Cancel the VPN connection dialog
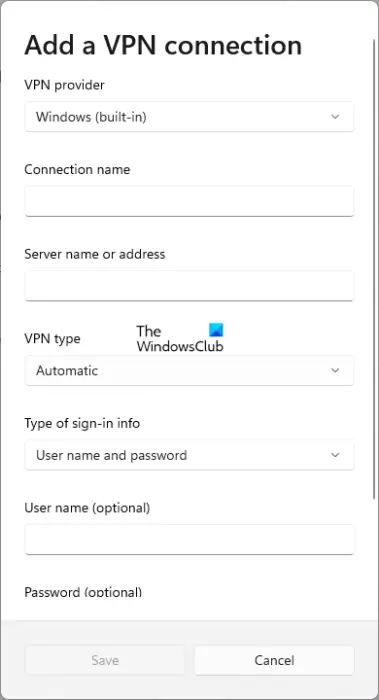 point(274,660)
